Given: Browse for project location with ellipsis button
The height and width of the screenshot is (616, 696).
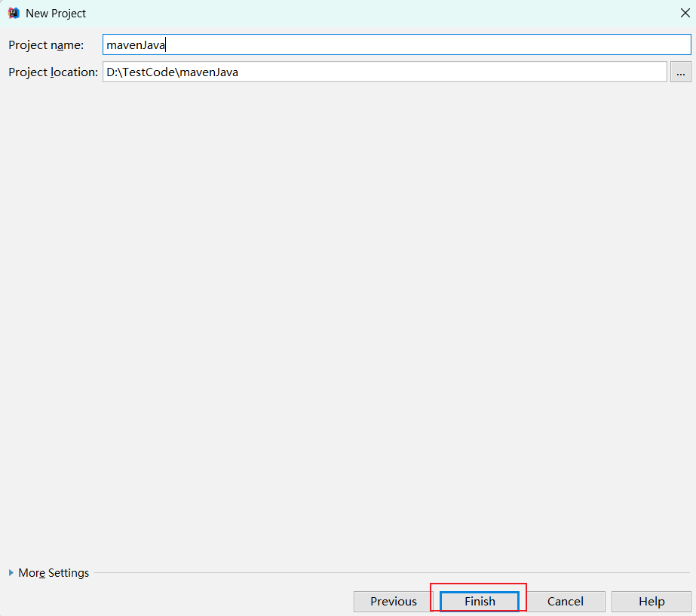Looking at the screenshot, I should coord(680,72).
